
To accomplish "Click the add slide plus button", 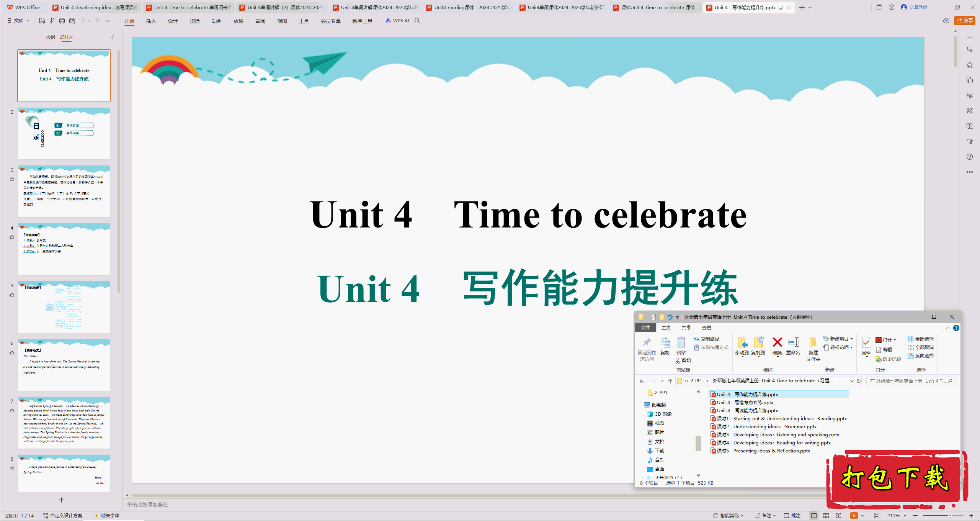I will (61, 500).
